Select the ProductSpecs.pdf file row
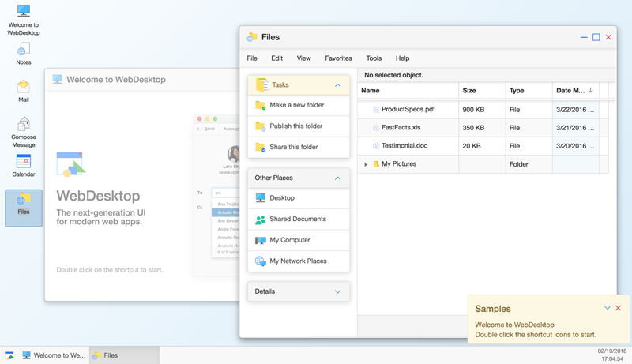632x364 pixels. 408,110
